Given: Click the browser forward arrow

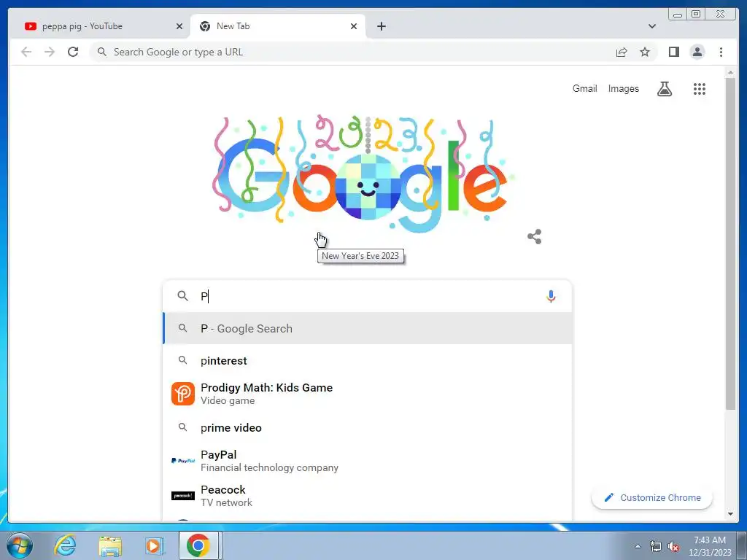Looking at the screenshot, I should 50,52.
